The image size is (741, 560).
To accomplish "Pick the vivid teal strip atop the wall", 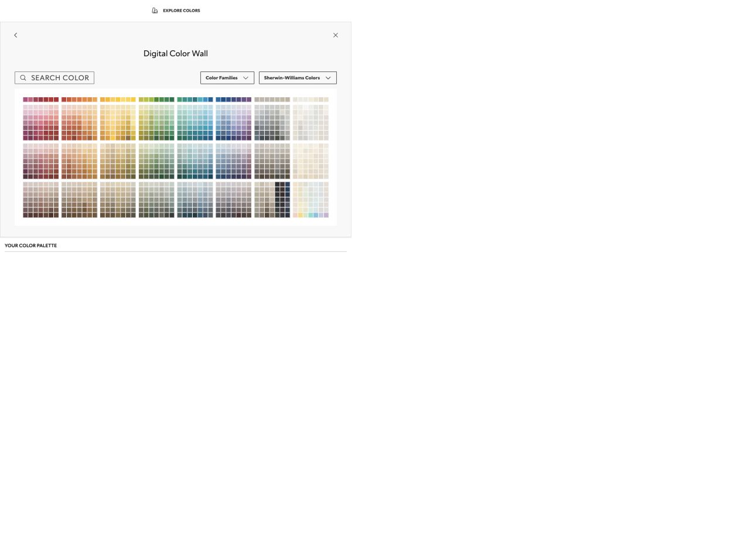I will click(x=195, y=100).
